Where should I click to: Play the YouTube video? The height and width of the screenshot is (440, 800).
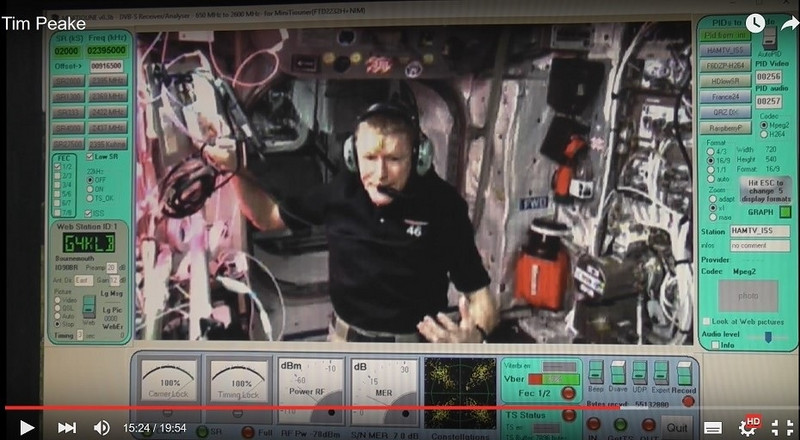27,428
